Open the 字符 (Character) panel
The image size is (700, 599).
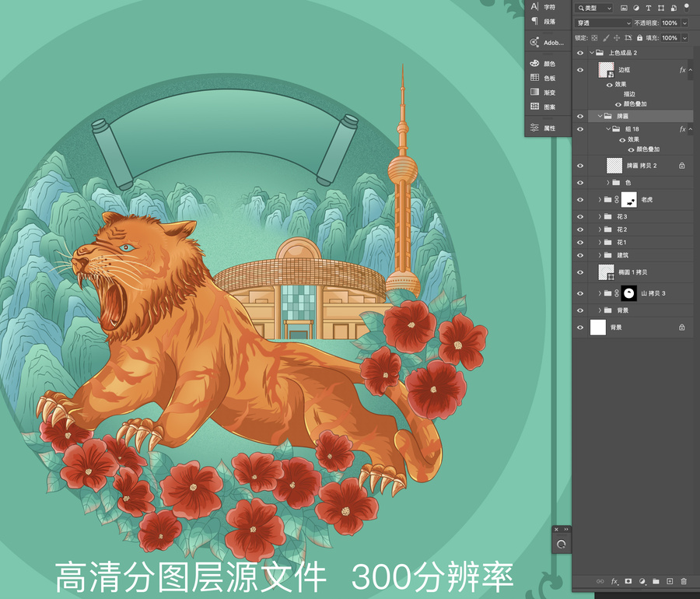pyautogui.click(x=544, y=7)
